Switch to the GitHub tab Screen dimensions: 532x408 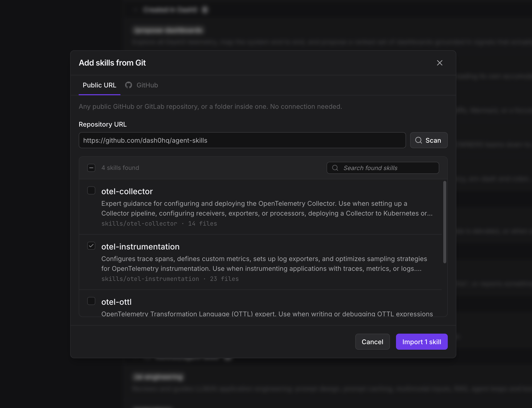pos(142,85)
